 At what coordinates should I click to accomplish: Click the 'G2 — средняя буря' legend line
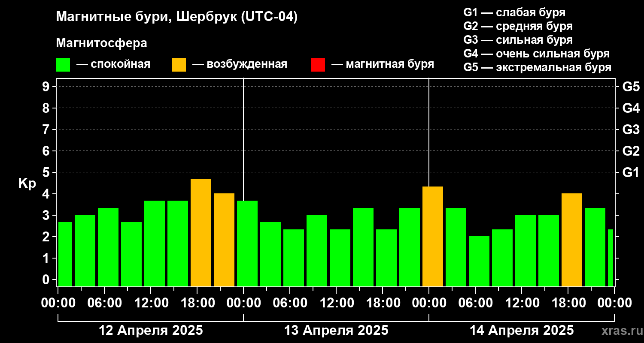pyautogui.click(x=518, y=26)
